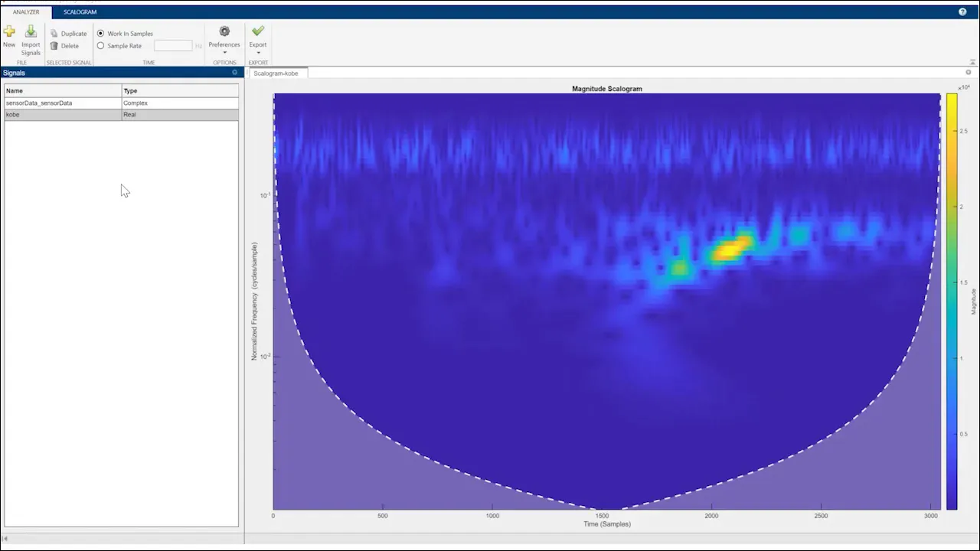Viewport: 980px width, 551px height.
Task: Click the Delete trash can icon
Action: (x=54, y=46)
